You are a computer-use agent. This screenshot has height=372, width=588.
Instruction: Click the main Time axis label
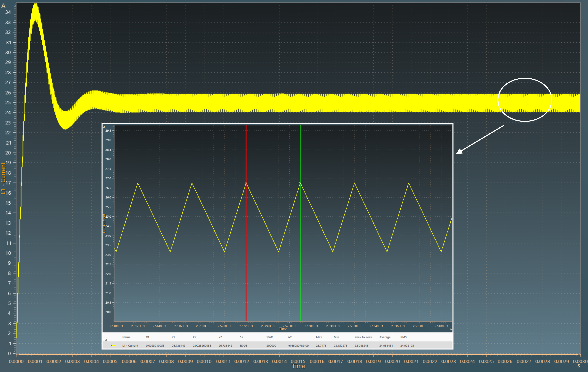[x=298, y=366]
